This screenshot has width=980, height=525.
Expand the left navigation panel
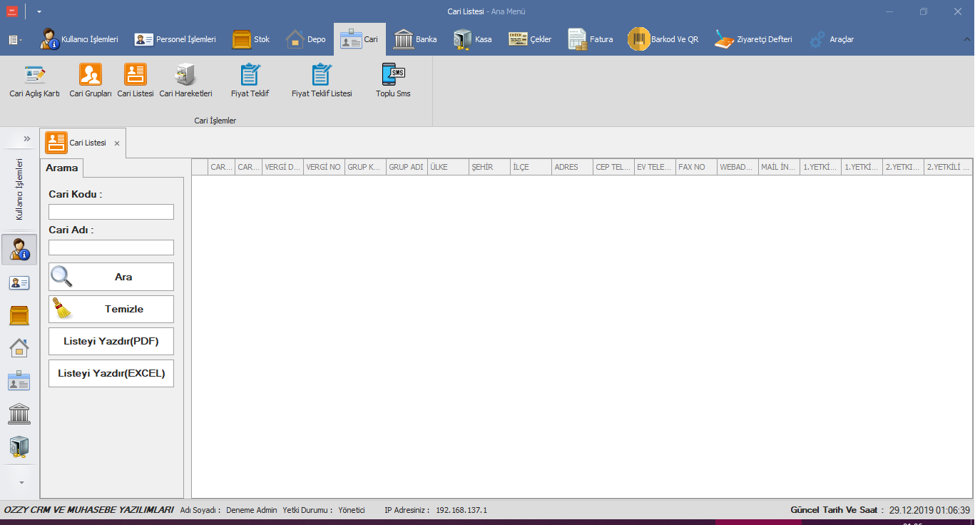click(x=27, y=138)
